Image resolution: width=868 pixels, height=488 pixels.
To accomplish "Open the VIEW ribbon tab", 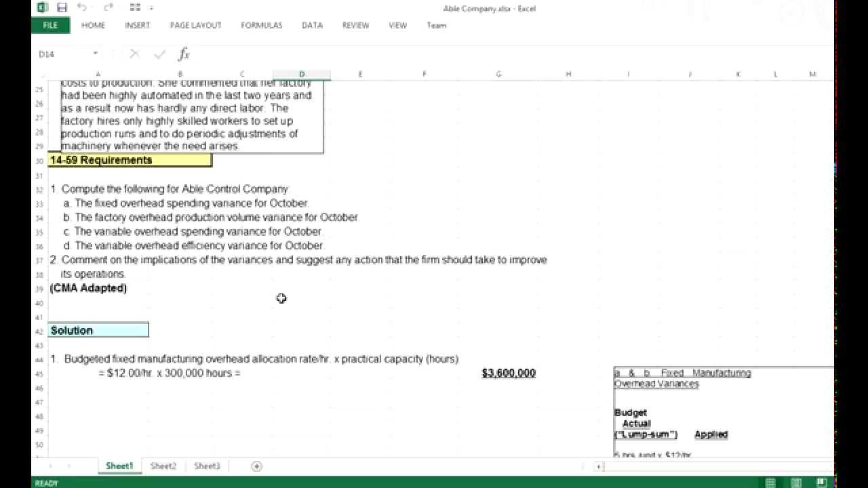I will [398, 25].
